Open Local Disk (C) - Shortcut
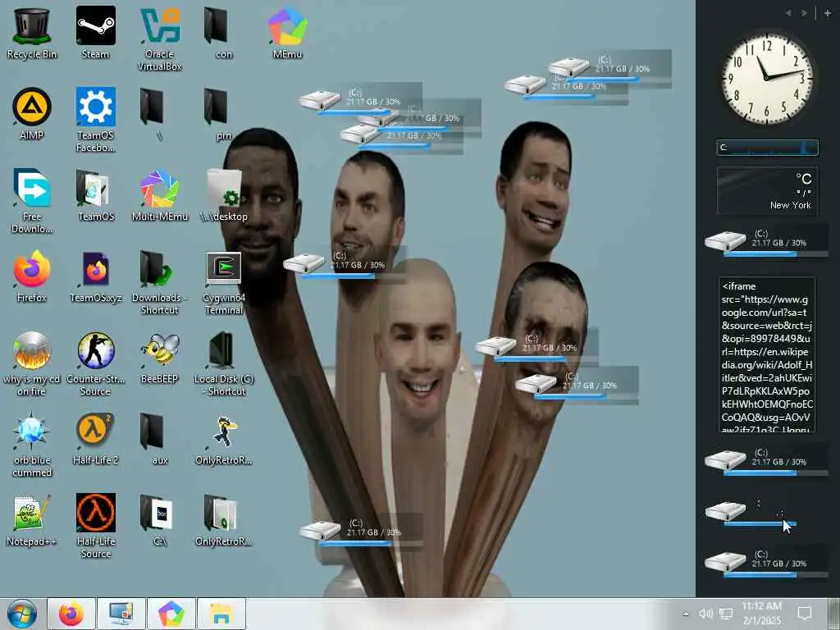This screenshot has height=630, width=840. coord(223,363)
